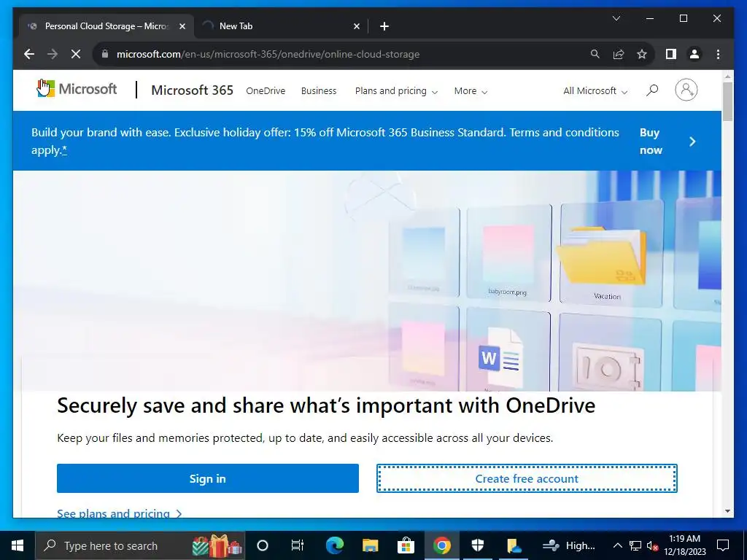Open Chrome three-dot menu

click(718, 54)
